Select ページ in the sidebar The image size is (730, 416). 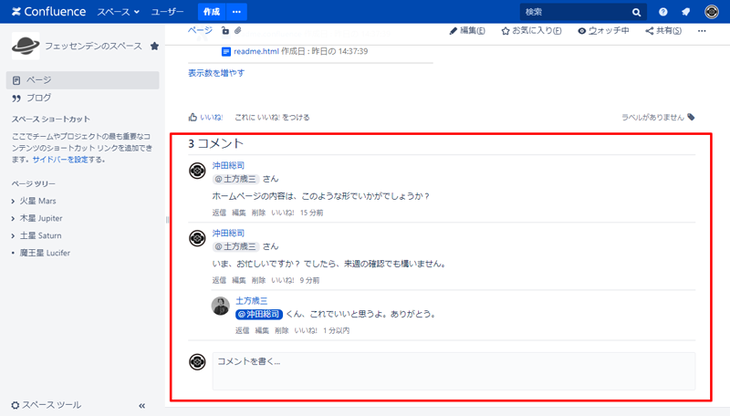pyautogui.click(x=82, y=80)
